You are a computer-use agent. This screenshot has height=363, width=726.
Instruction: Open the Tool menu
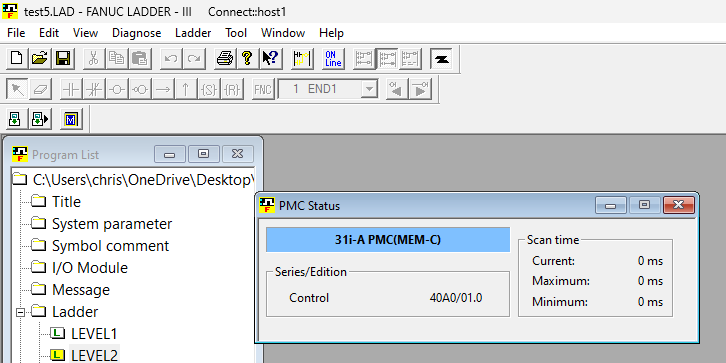[236, 33]
